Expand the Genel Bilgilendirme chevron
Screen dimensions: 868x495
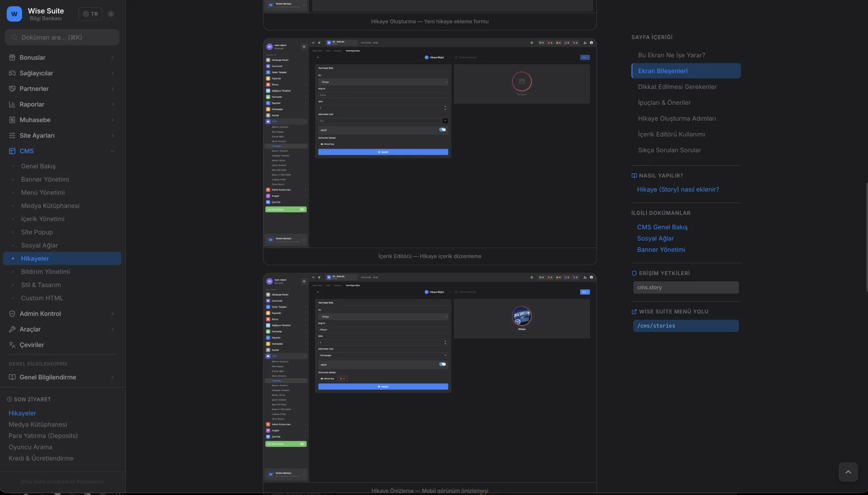coord(113,378)
